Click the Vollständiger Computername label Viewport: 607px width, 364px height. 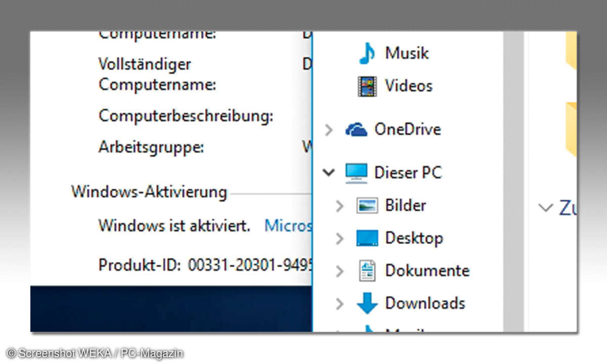pyautogui.click(x=157, y=74)
